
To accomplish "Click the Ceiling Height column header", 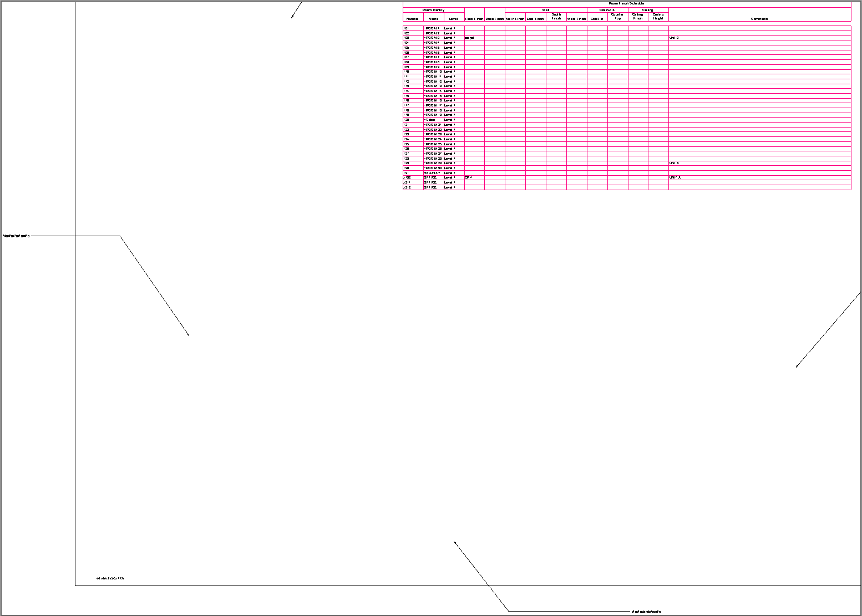I will click(x=658, y=17).
